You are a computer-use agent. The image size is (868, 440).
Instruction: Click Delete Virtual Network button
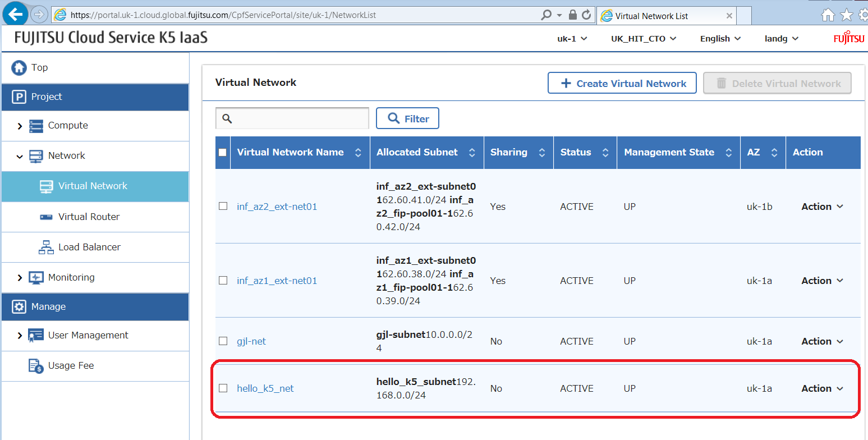tap(777, 83)
